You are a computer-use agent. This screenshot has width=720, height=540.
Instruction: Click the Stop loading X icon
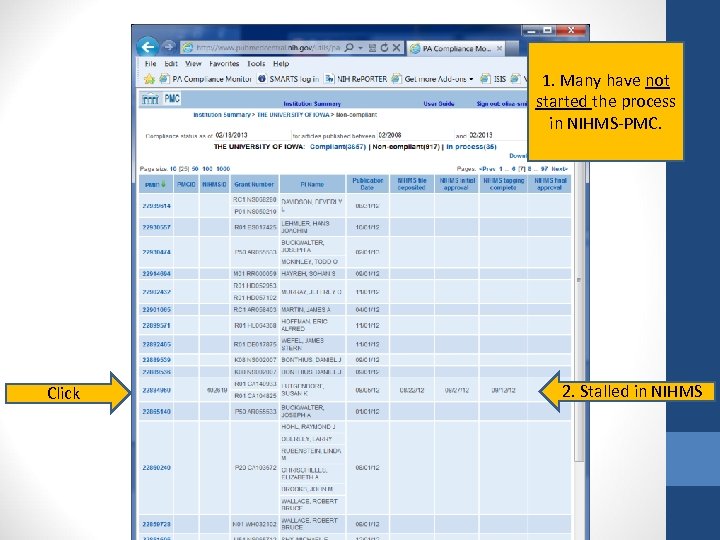click(x=397, y=48)
